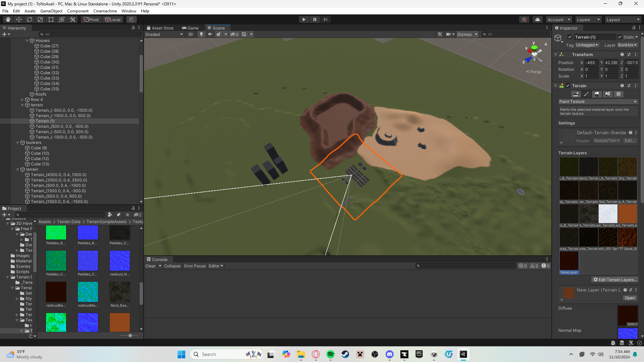644x362 pixels.
Task: Collapse the bunkers group in Hierarchy
Action: [17, 142]
